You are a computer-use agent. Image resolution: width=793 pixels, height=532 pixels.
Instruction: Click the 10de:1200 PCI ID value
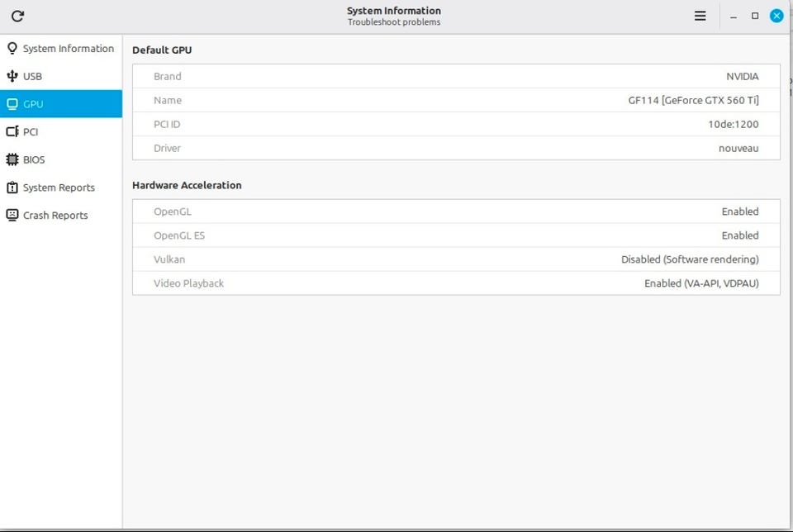pos(734,125)
